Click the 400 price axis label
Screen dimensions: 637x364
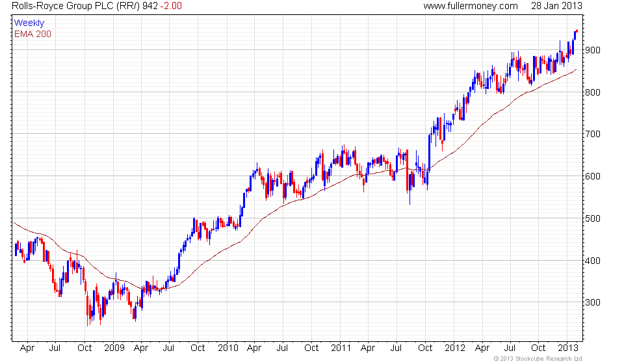coord(593,261)
